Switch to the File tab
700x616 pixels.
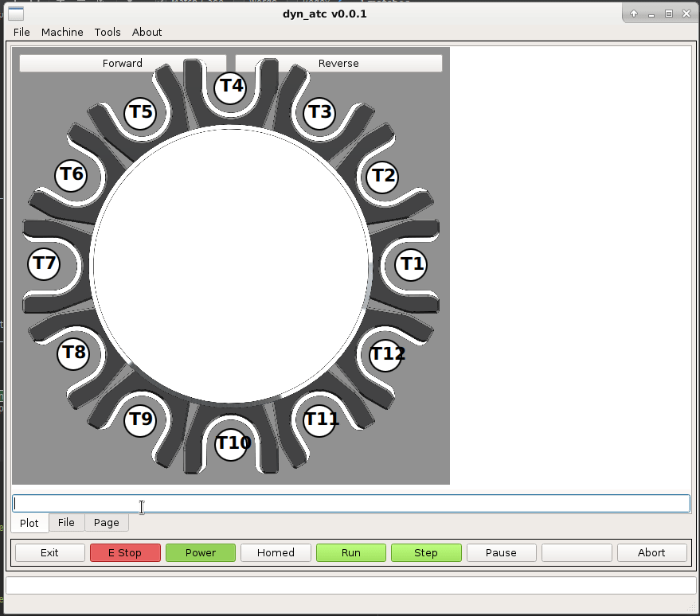[x=66, y=522]
